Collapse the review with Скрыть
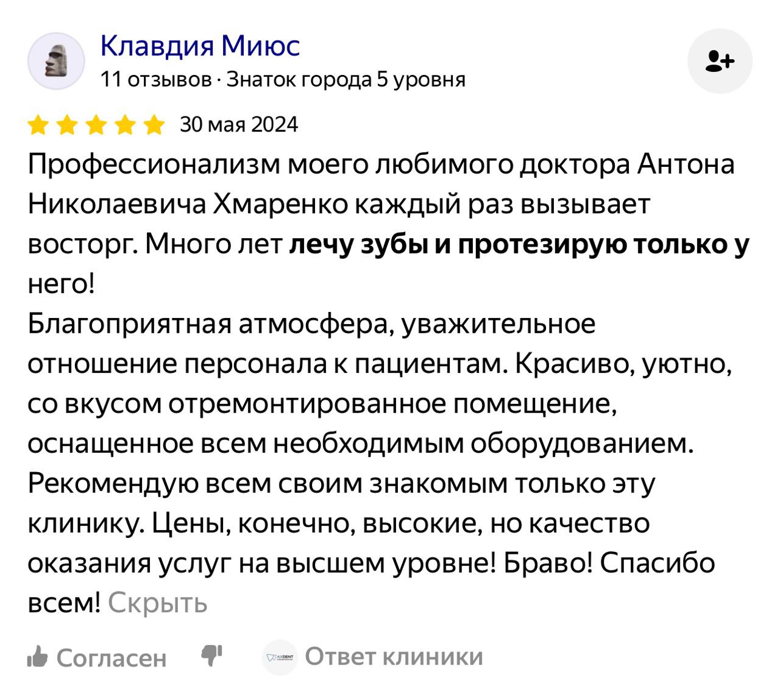 point(158,603)
